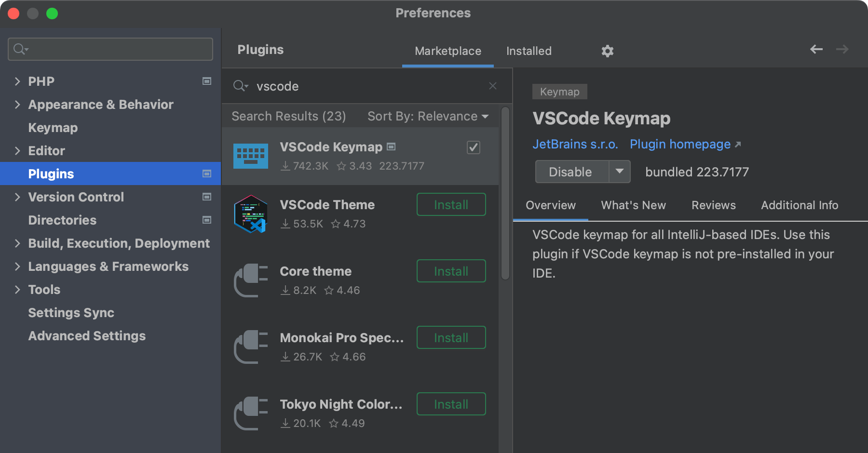The height and width of the screenshot is (453, 868).
Task: Click the panel icon beside Version Control
Action: click(206, 197)
